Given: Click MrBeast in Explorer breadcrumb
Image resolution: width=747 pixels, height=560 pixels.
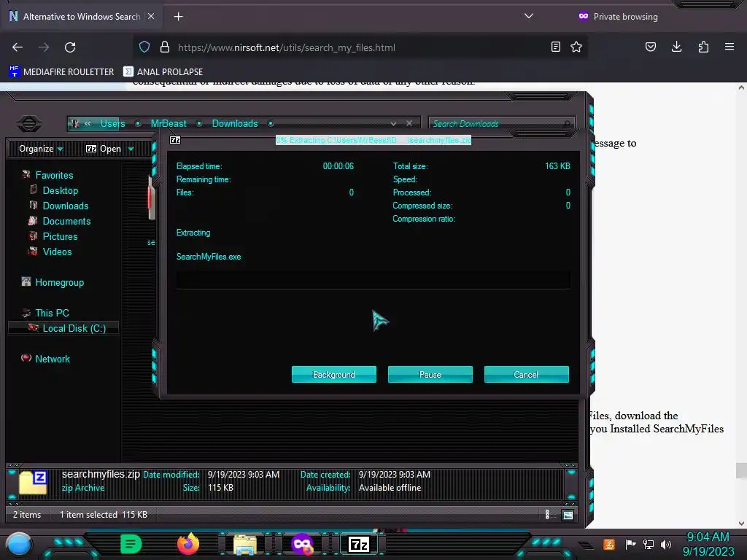Looking at the screenshot, I should tap(169, 123).
